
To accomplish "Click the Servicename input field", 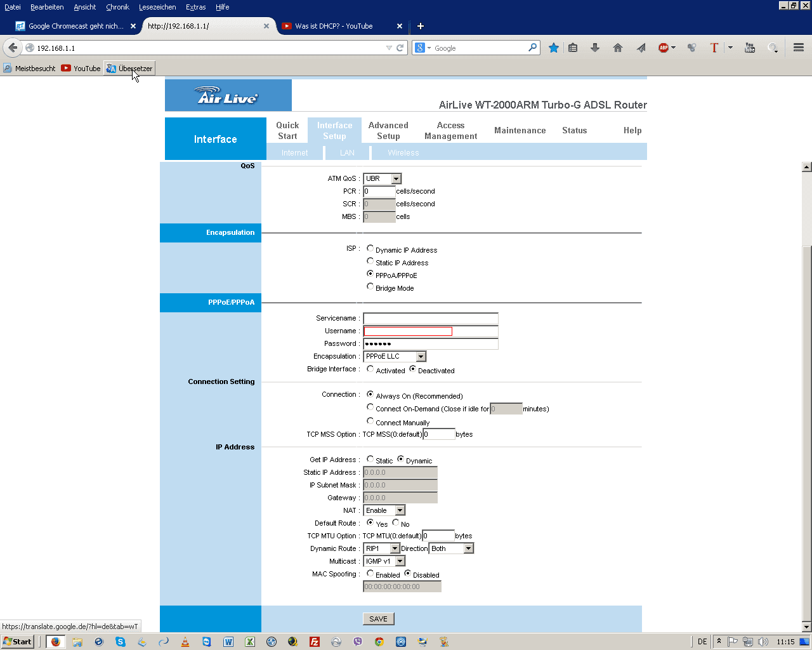I will [431, 319].
